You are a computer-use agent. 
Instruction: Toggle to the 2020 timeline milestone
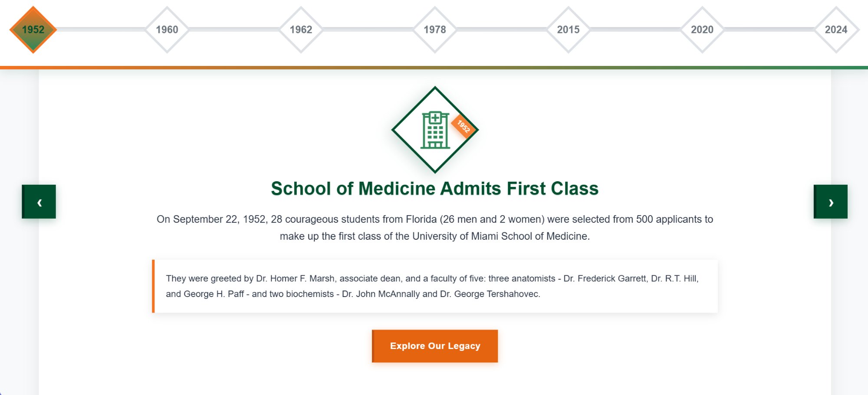click(x=702, y=29)
